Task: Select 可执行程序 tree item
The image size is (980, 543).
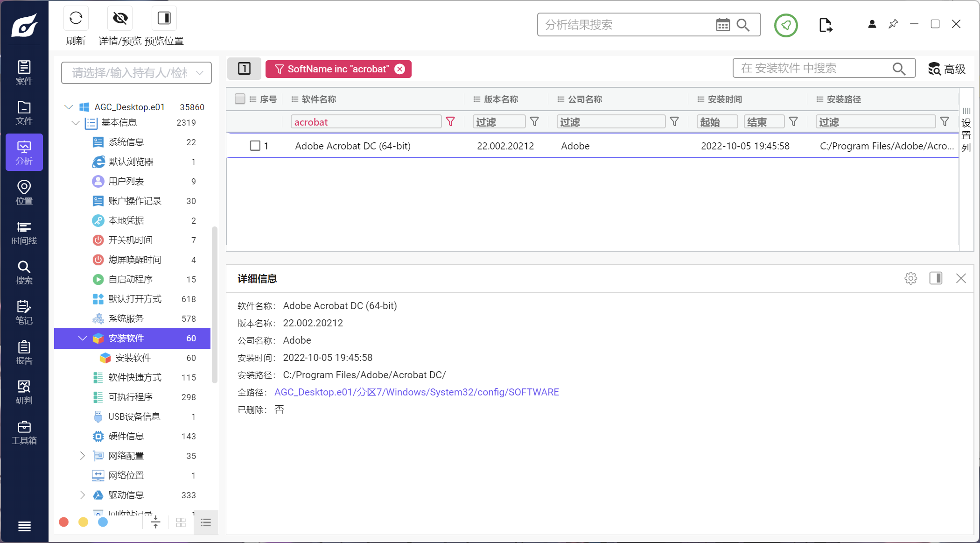Action: coord(133,397)
